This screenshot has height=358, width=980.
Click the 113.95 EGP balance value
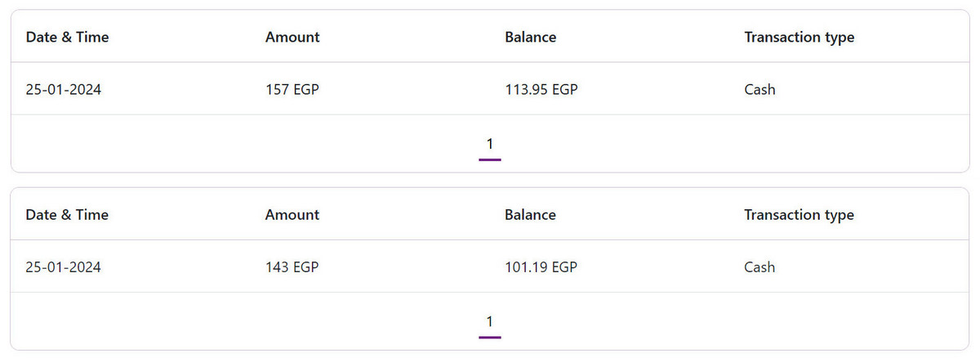tap(541, 90)
